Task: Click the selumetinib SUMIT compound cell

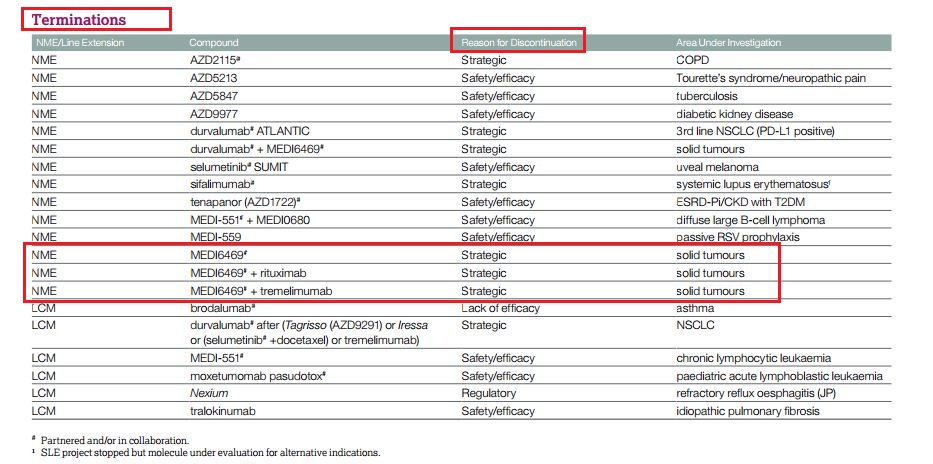Action: pyautogui.click(x=235, y=167)
